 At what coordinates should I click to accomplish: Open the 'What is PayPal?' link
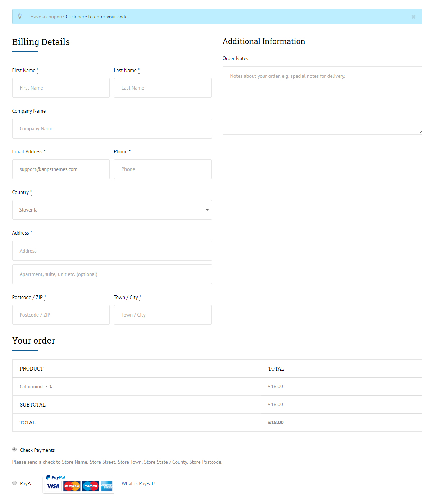point(138,483)
